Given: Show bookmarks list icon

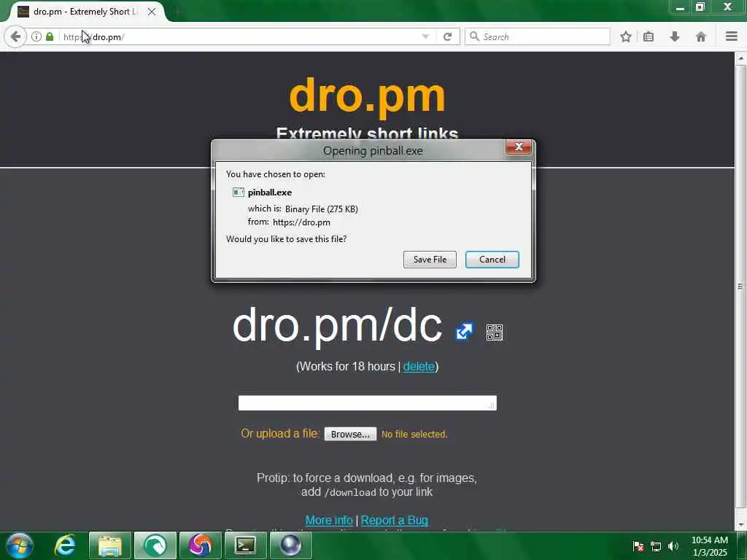Looking at the screenshot, I should 649,36.
